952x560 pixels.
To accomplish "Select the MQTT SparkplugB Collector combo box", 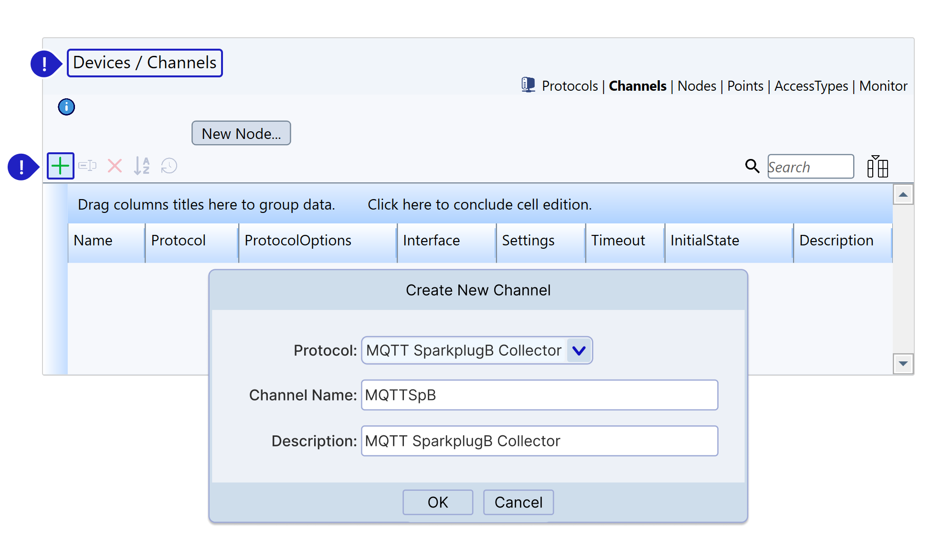I will [476, 350].
